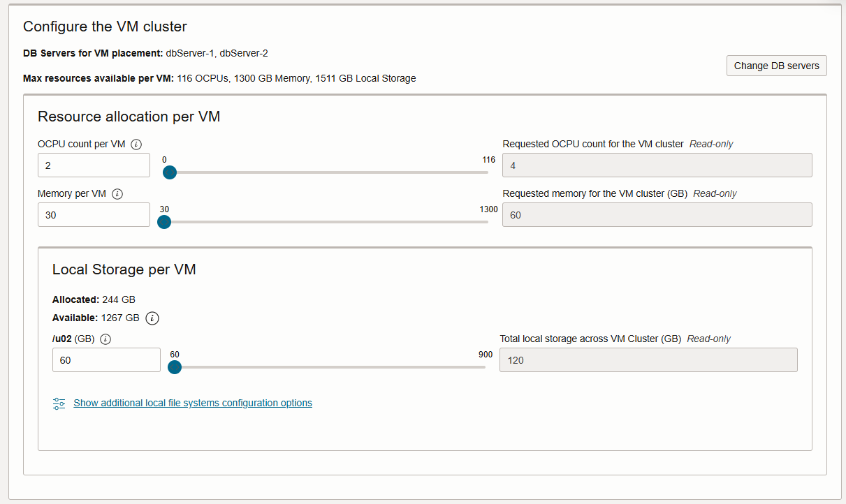Select the OCPU count per VM input field
This screenshot has height=504, width=846.
click(94, 165)
